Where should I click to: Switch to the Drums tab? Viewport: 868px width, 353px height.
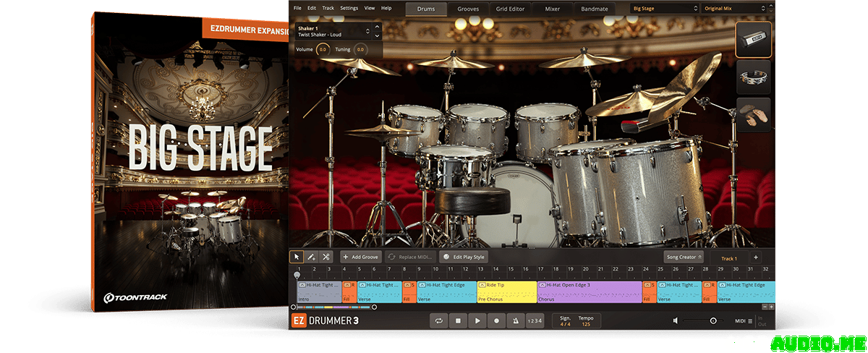point(425,9)
